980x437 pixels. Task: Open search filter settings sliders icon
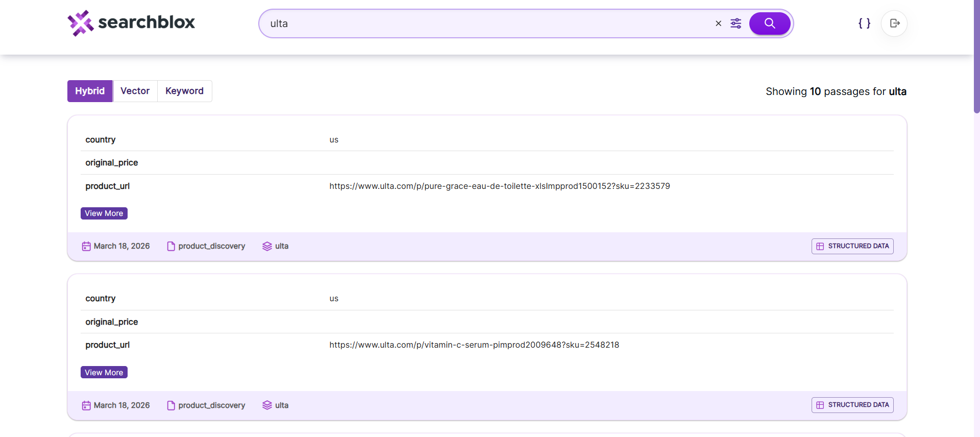736,23
